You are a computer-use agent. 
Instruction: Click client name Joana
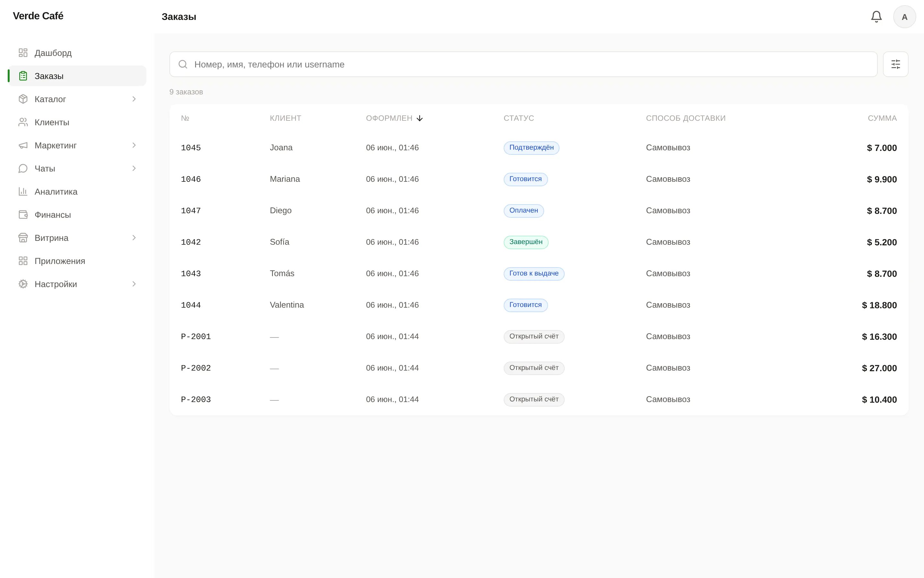coord(281,148)
